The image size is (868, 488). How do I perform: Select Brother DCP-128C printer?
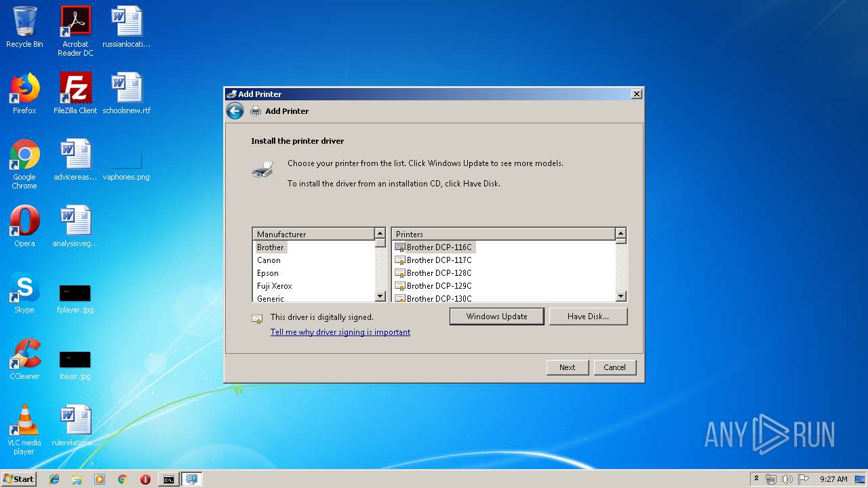(x=433, y=273)
